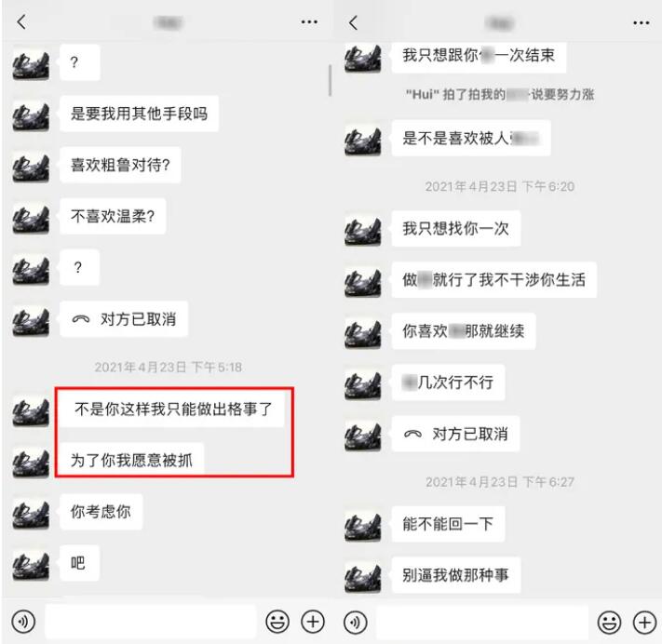The image size is (662, 644).
Task: Tap the message '喜欢粗鲁对待?'
Action: pos(120,165)
